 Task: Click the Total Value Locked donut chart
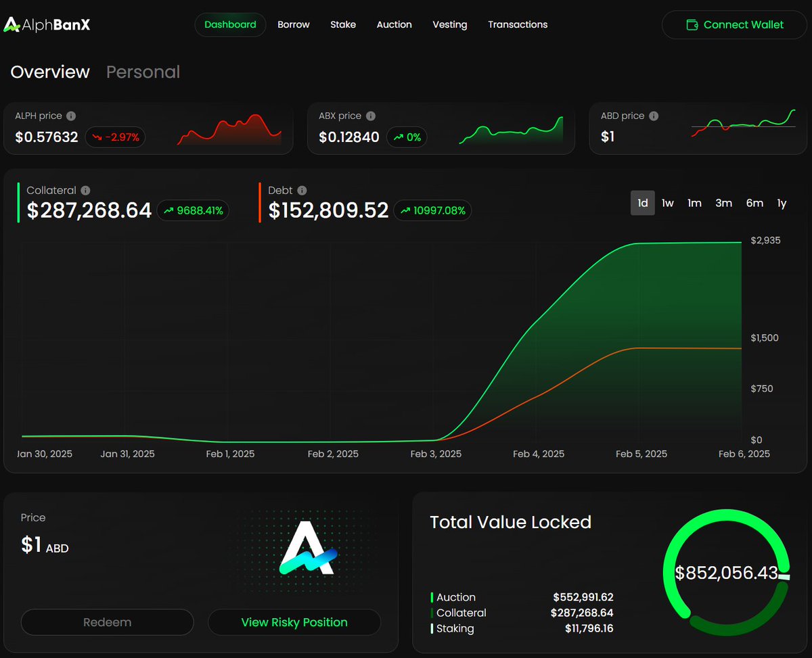pyautogui.click(x=726, y=573)
